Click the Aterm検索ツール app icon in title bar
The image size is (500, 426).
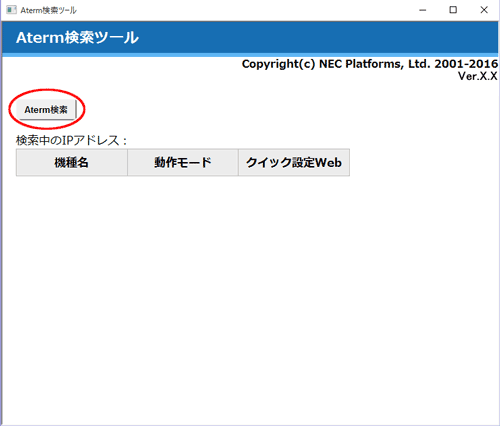pyautogui.click(x=11, y=10)
